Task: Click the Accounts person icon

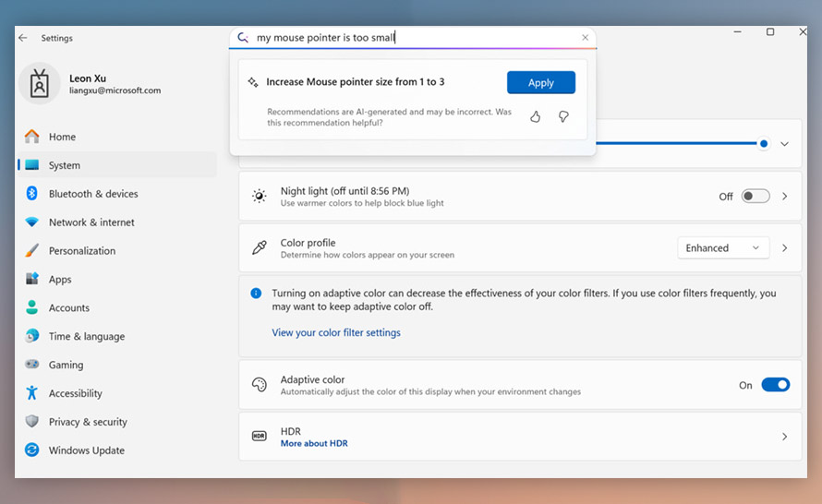Action: pyautogui.click(x=32, y=307)
